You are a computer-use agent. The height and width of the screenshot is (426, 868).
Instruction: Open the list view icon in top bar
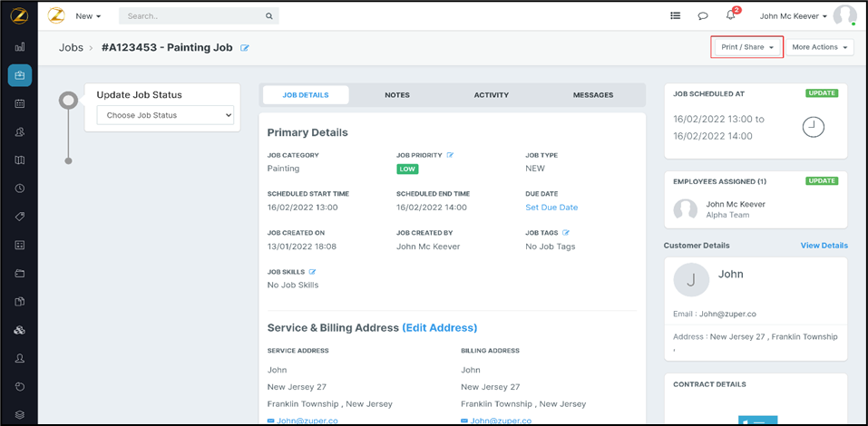(x=675, y=16)
